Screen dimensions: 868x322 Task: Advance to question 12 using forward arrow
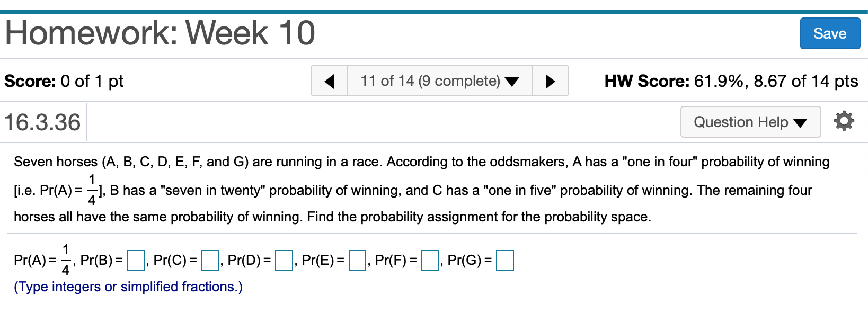point(550,81)
